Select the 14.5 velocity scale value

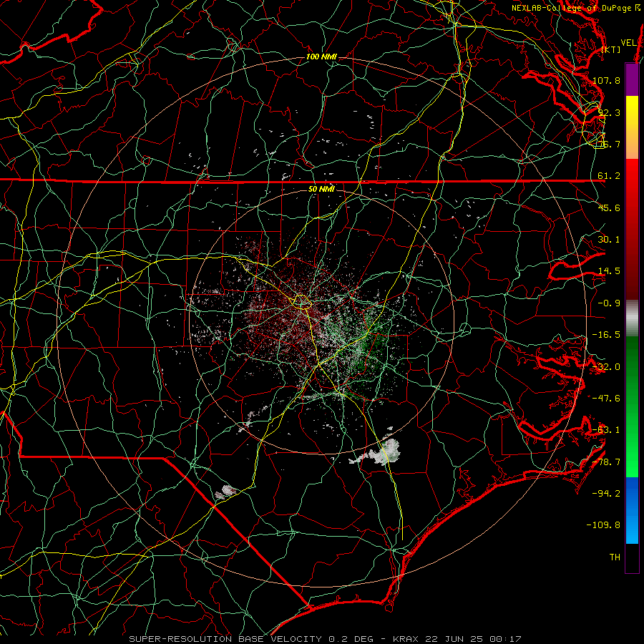609,271
